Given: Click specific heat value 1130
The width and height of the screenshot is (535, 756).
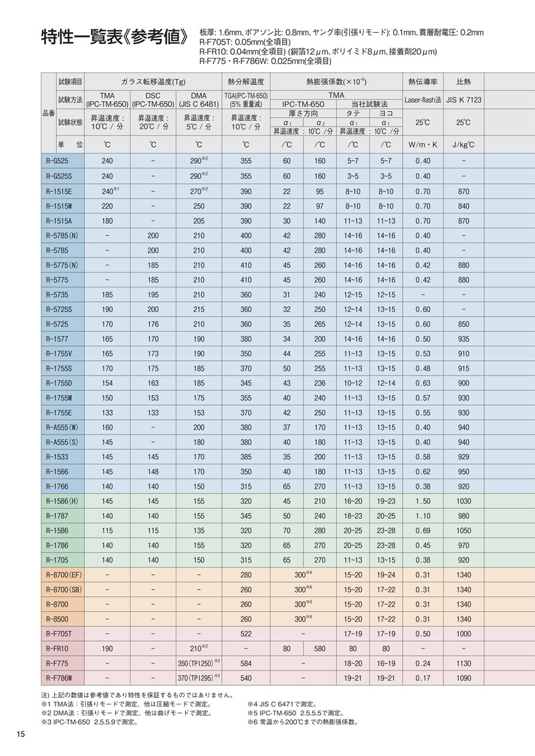Looking at the screenshot, I should pos(463,664).
